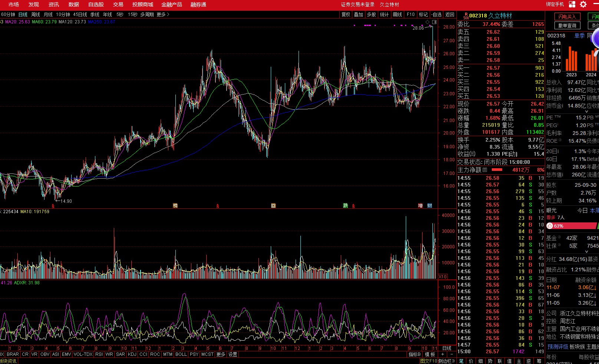Screen dimensions: 599x364
Task: Zoom in chart with the plus button
Action: click(442, 354)
